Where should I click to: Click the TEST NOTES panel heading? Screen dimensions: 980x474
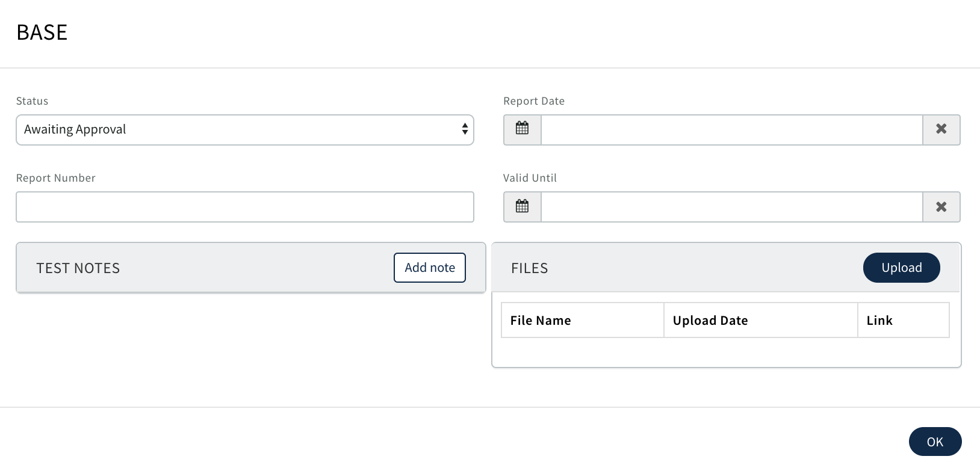[x=78, y=268]
